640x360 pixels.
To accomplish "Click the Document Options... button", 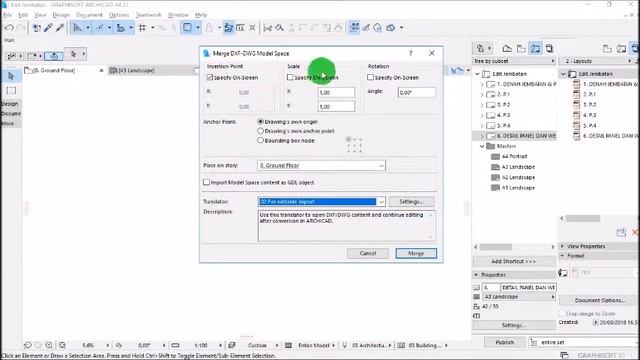I will coord(599,300).
